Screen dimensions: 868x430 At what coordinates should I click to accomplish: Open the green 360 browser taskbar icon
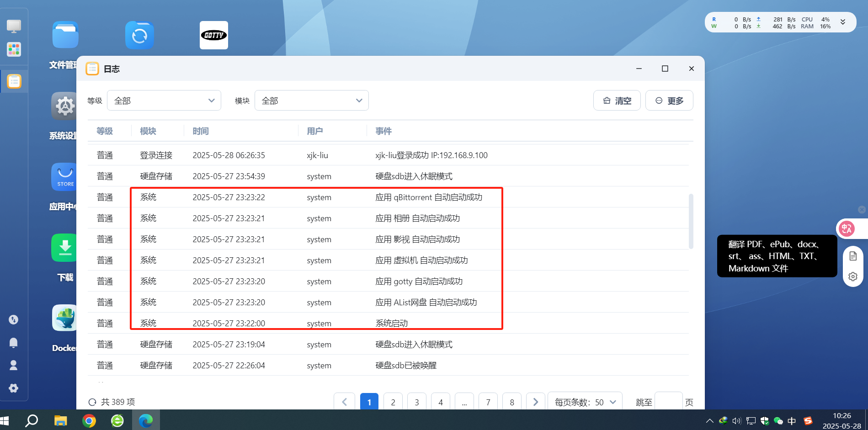pyautogui.click(x=117, y=420)
